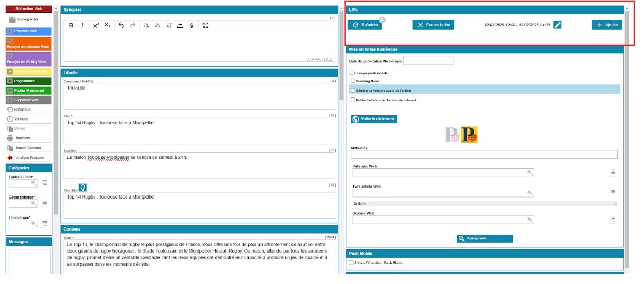Viewport: 644px width, 284px height.
Task: Click the Bold icon in Synopsis toolbar
Action: point(71,25)
